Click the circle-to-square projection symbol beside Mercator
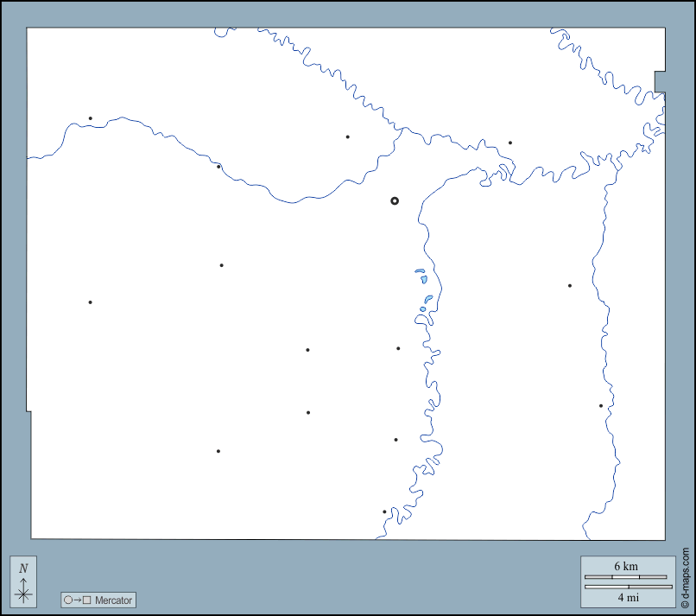Image resolution: width=696 pixels, height=616 pixels. 77,600
